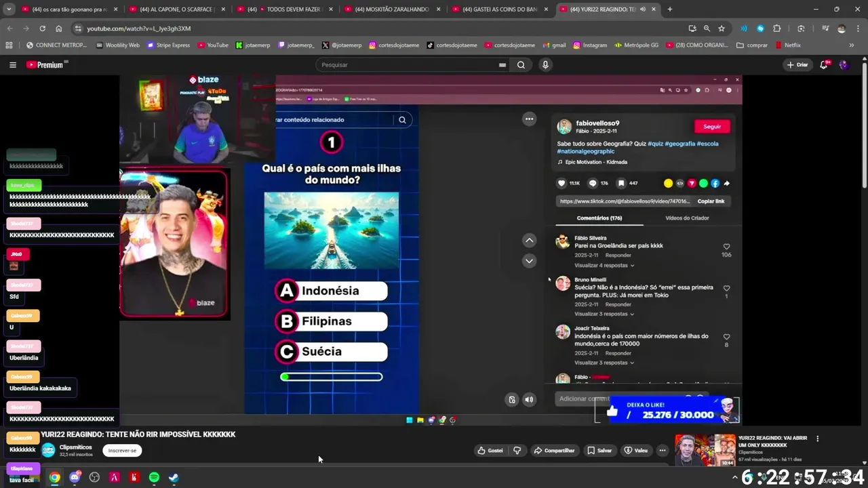This screenshot has height=488, width=868.
Task: Click the YouTube search magnifier button
Action: (x=521, y=65)
